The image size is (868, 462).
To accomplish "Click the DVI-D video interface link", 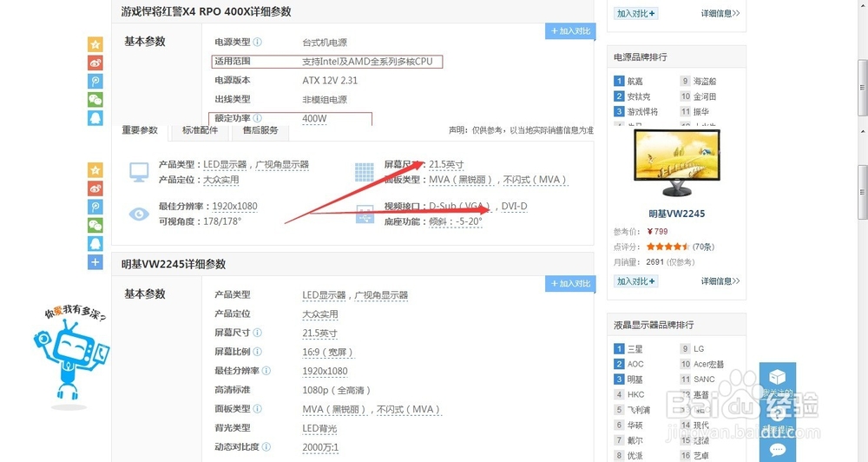I will [x=514, y=206].
